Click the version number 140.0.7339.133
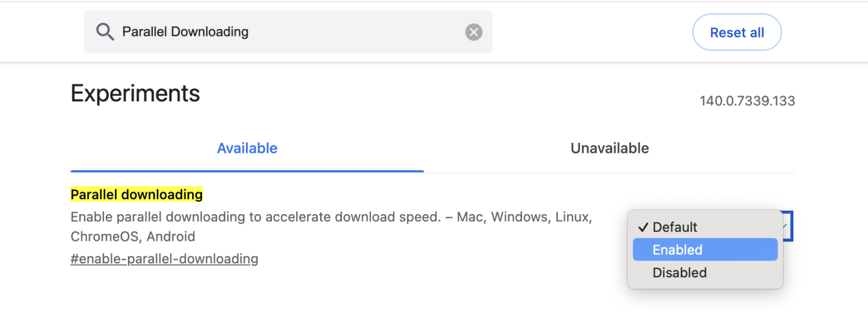 click(x=747, y=101)
